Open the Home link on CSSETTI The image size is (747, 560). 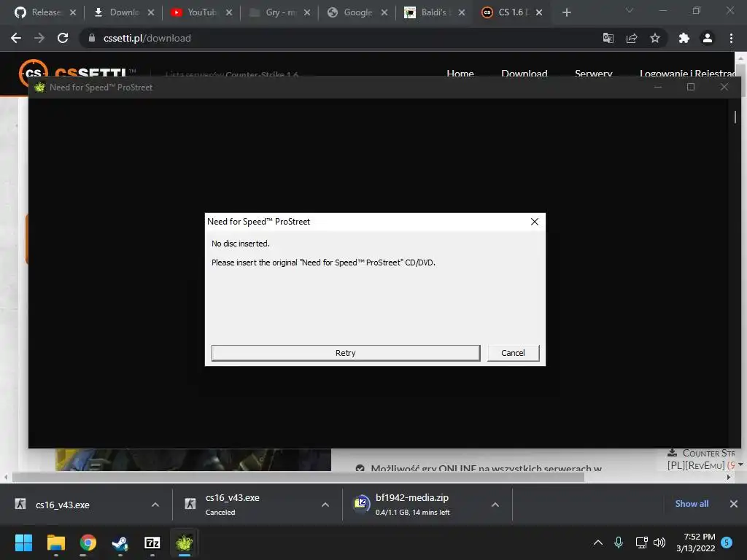[460, 74]
